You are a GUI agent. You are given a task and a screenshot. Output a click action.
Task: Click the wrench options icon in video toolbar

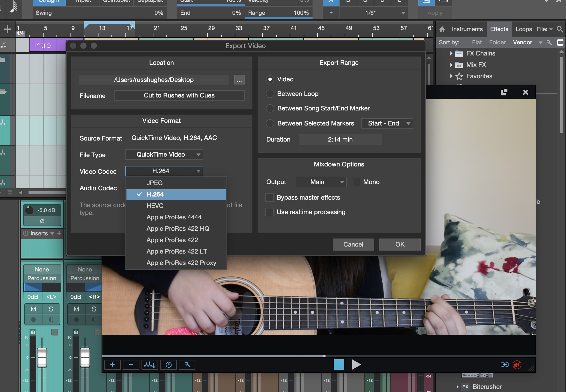click(187, 365)
